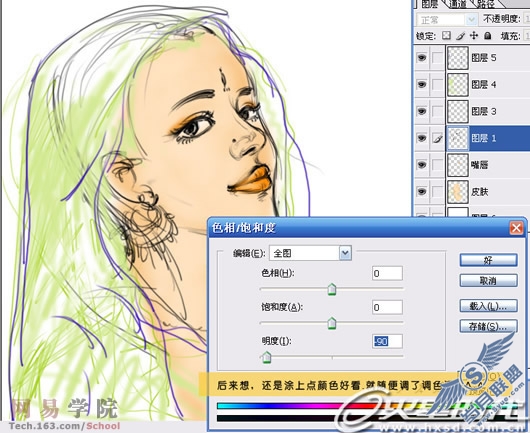Hide the 嘴唇 layer

tap(421, 165)
